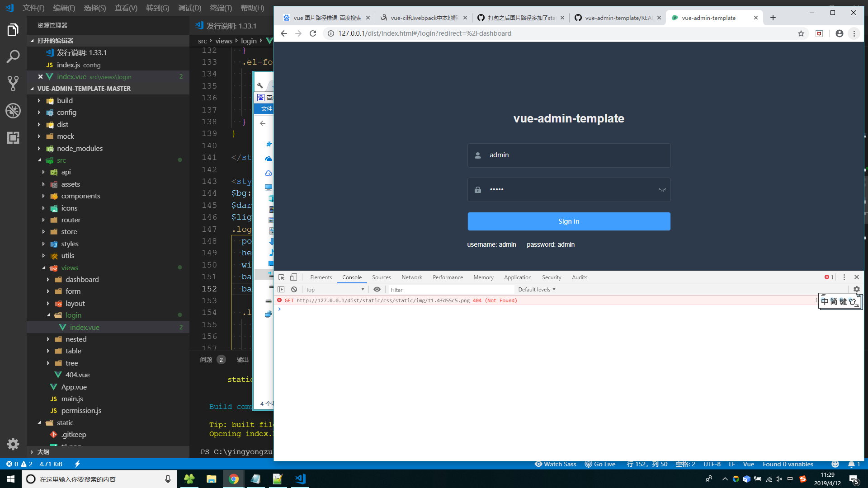
Task: Switch to the DevTools Network tab
Action: (412, 277)
